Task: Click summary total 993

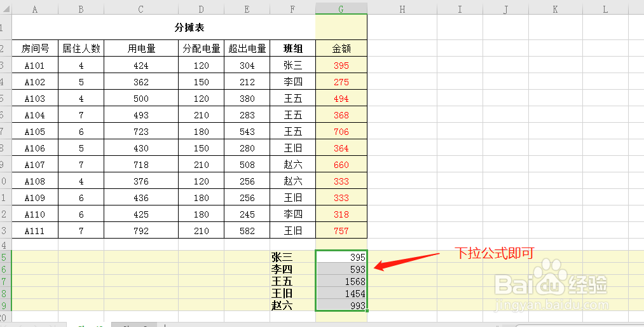Action: (x=341, y=305)
